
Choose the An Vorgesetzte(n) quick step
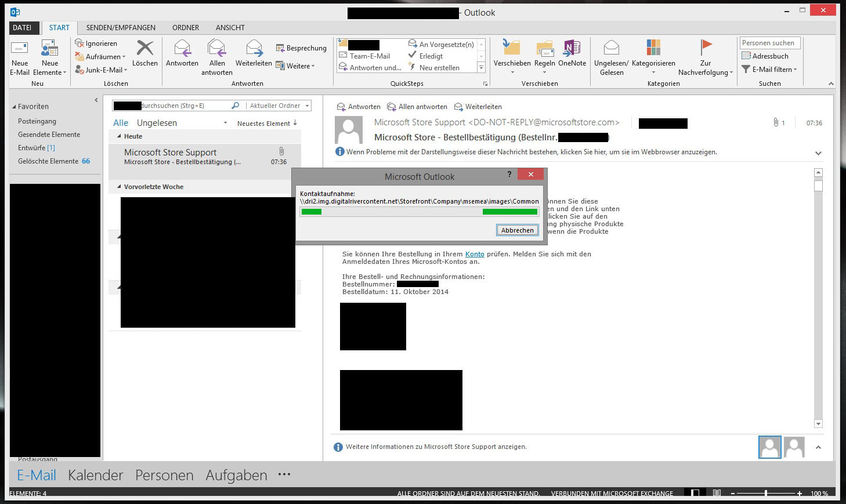[x=441, y=44]
